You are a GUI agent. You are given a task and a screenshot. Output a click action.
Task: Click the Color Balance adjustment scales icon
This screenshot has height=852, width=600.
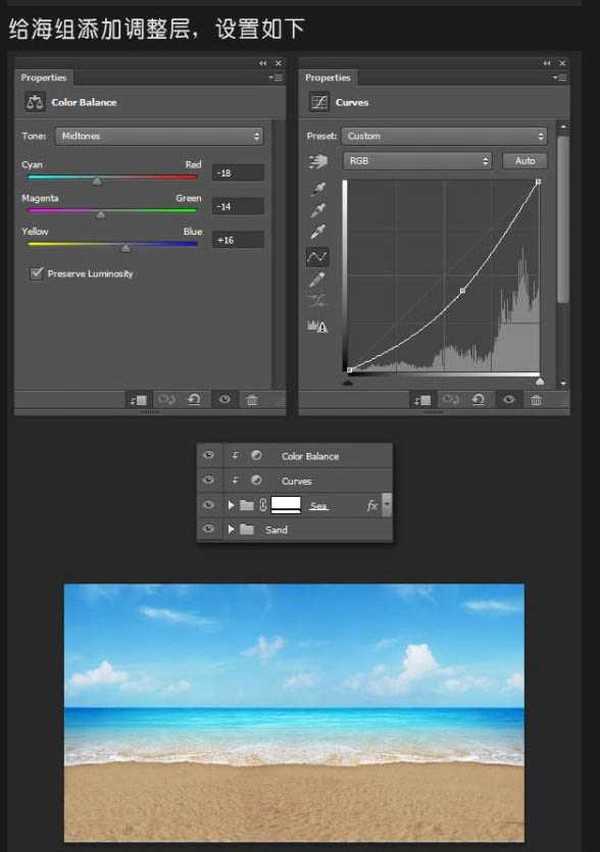coord(35,102)
